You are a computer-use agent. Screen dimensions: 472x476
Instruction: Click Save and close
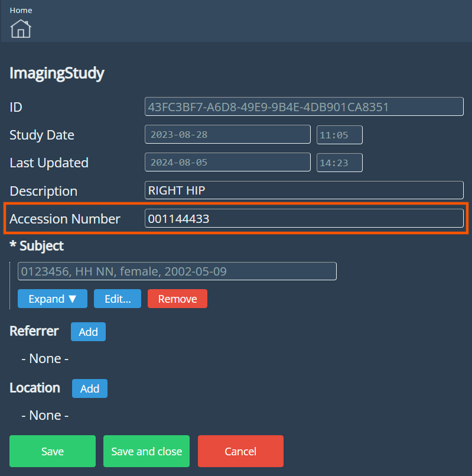[x=147, y=451]
